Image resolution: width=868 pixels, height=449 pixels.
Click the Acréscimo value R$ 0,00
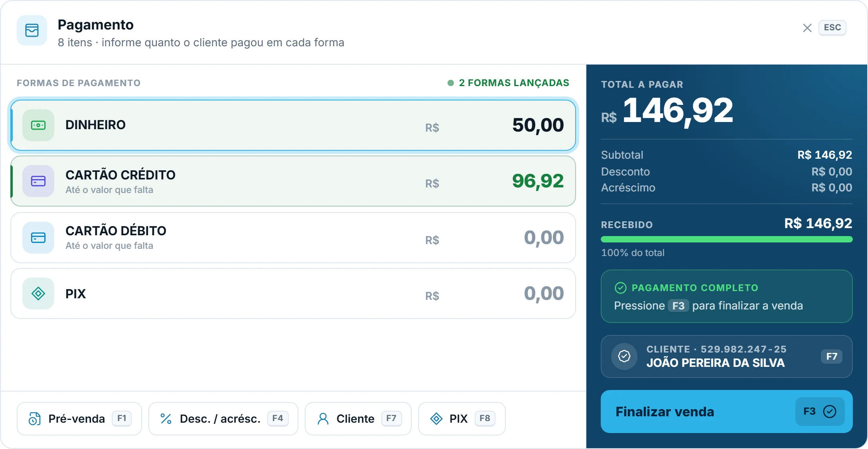pos(832,187)
